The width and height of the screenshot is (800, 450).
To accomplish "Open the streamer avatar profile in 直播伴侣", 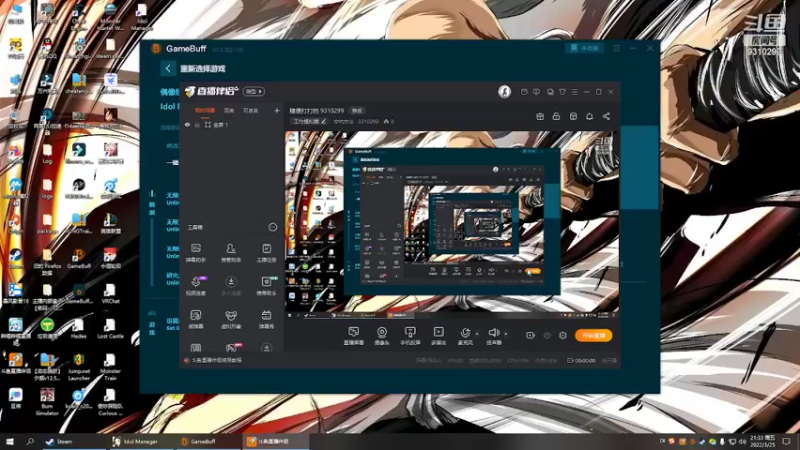I will (x=504, y=91).
